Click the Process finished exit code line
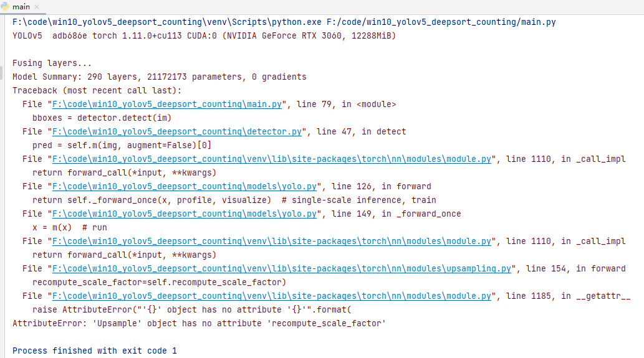This screenshot has width=644, height=358. click(x=95, y=351)
